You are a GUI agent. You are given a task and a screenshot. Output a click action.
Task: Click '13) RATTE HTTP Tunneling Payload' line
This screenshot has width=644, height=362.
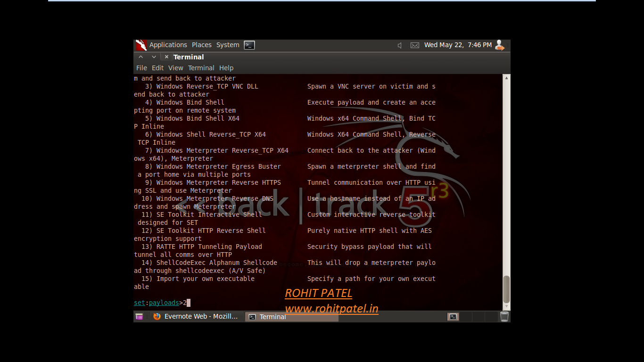pos(202,247)
